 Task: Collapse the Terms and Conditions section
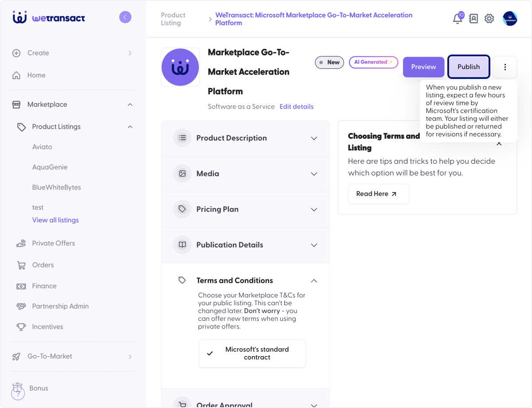(x=314, y=281)
